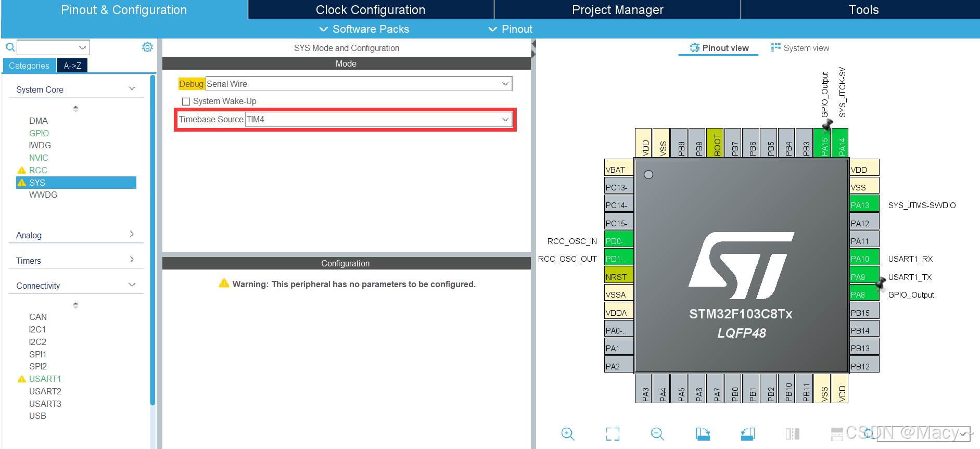Select GPIO in System Core
This screenshot has width=980, height=449.
point(39,133)
